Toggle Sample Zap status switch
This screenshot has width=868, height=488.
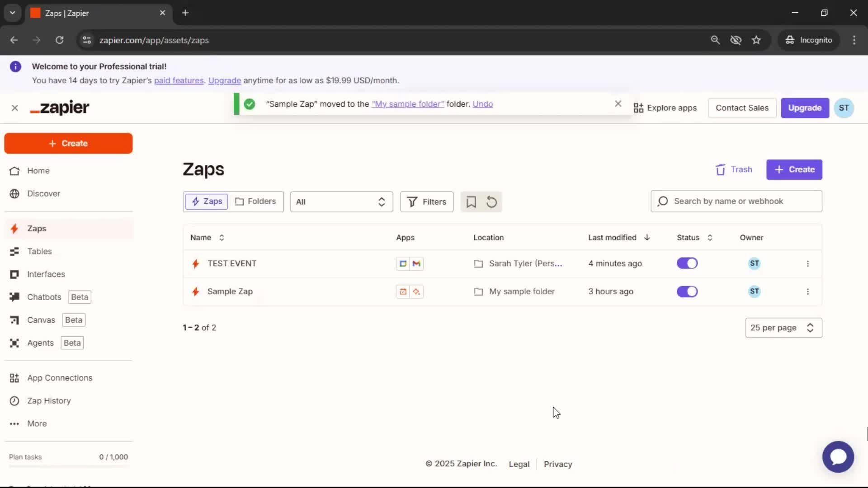[x=687, y=291]
